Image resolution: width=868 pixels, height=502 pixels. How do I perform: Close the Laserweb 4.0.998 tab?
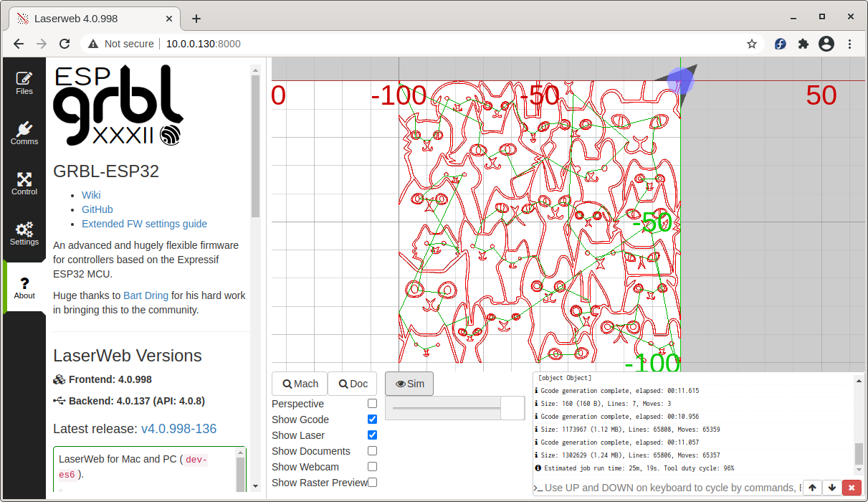coord(169,19)
